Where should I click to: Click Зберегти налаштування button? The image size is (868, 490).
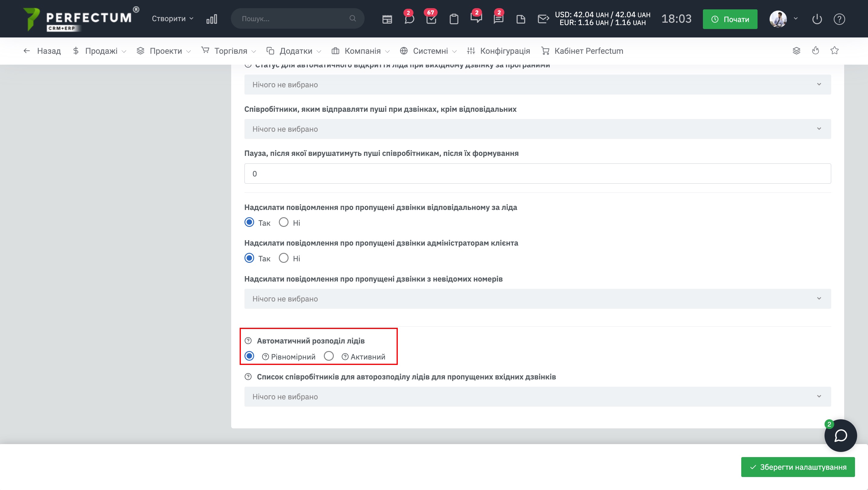(798, 467)
